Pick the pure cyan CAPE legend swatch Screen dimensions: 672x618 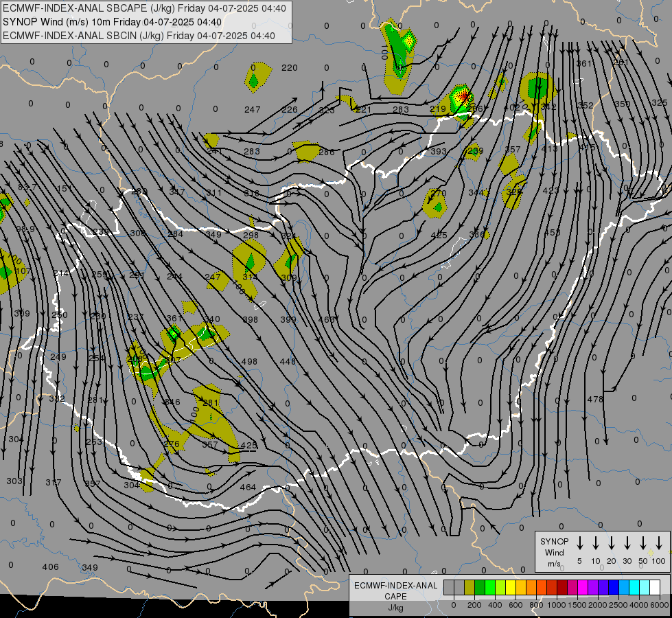[634, 587]
